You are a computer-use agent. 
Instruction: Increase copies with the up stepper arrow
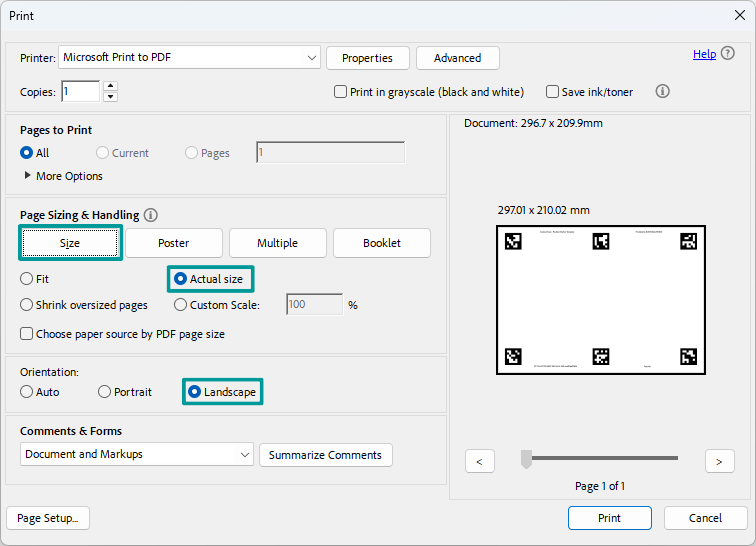click(x=110, y=86)
